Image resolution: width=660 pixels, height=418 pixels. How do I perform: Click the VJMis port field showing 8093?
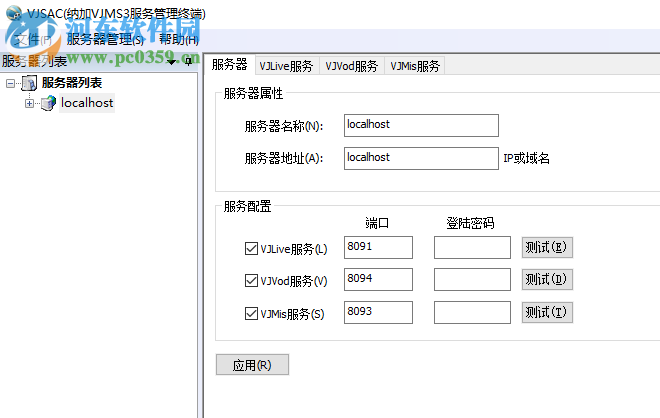point(378,312)
